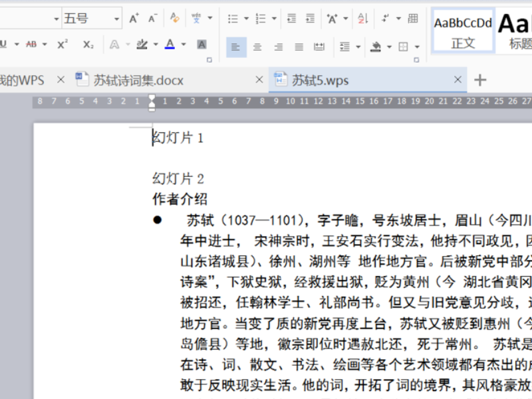Switch to the 我的WPS tab

pos(22,80)
